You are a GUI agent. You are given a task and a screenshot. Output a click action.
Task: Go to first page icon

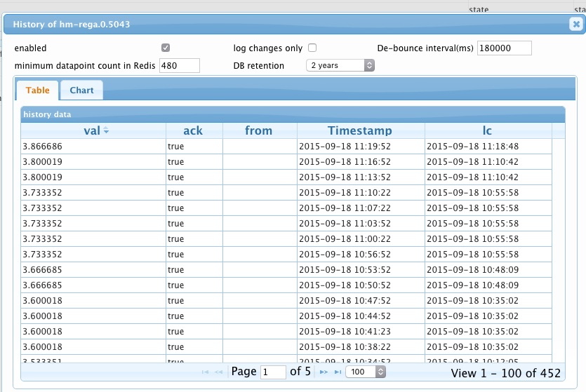pyautogui.click(x=205, y=372)
